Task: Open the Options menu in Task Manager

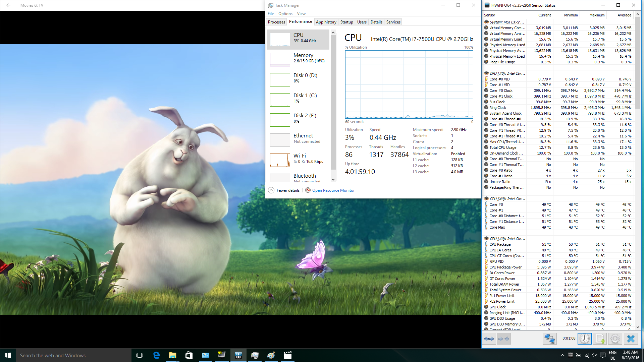Action: click(285, 14)
